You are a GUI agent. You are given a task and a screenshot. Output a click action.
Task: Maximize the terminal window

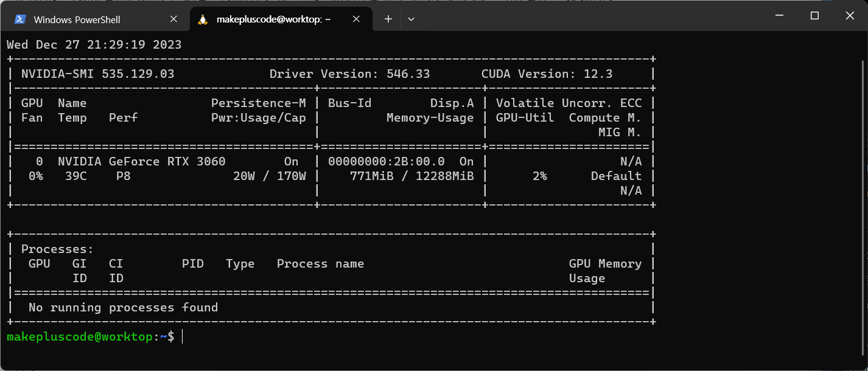tap(814, 16)
